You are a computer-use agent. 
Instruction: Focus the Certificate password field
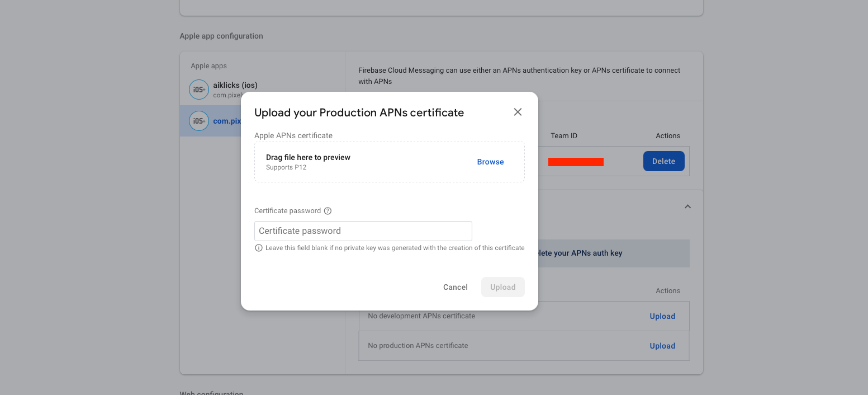(363, 231)
